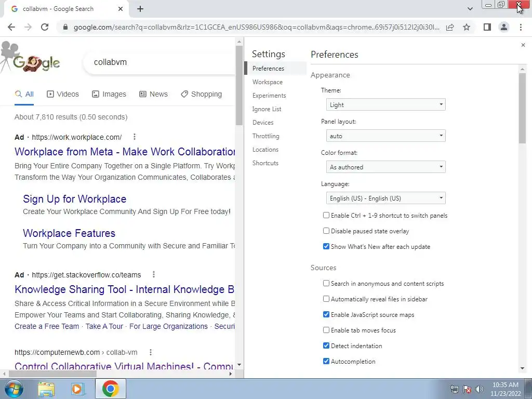Launch Windows Media Player from taskbar
Screen dimensions: 532x399
(77, 389)
